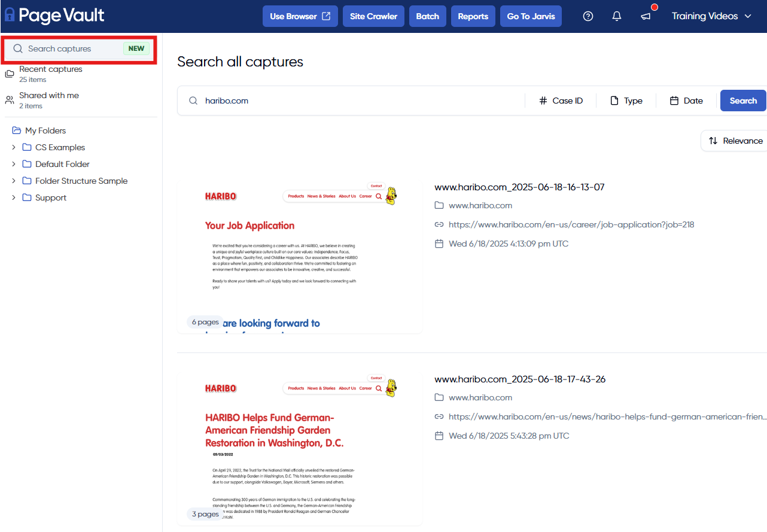Click the magnifier icon in haribo.com search bar

[x=193, y=101]
